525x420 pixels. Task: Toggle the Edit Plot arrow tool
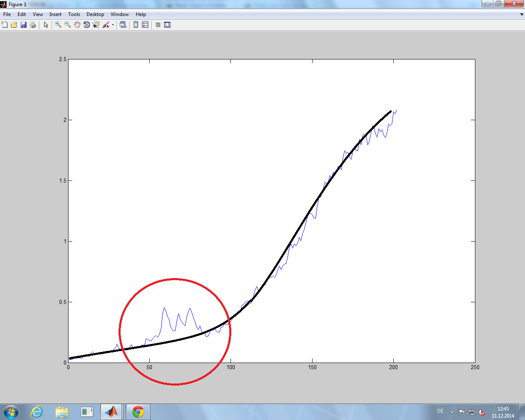tap(46, 25)
